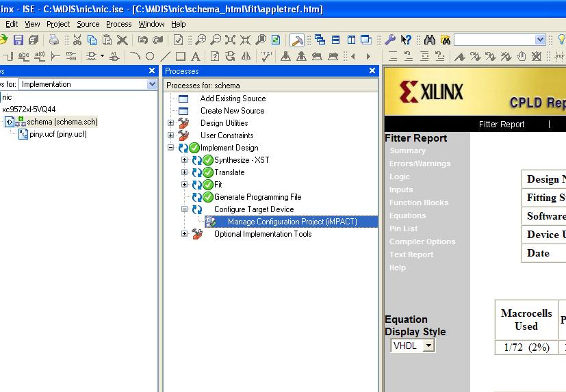Screen dimensions: 566x392
Task: Click the Fitter Report tab in black bar
Action: point(502,125)
